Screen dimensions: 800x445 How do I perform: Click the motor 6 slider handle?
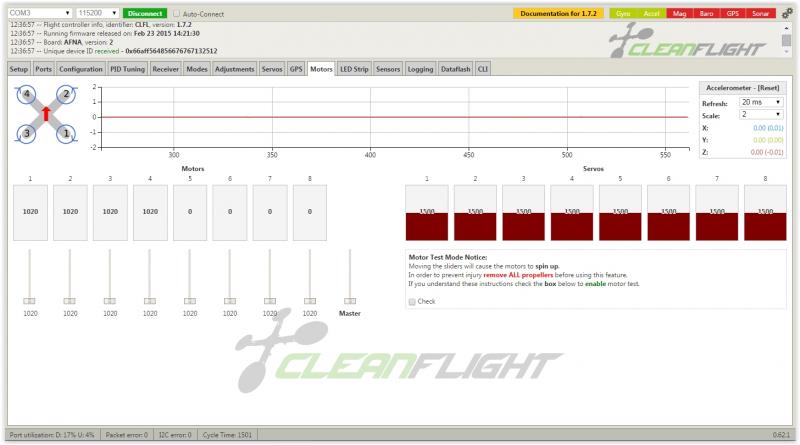(x=230, y=301)
